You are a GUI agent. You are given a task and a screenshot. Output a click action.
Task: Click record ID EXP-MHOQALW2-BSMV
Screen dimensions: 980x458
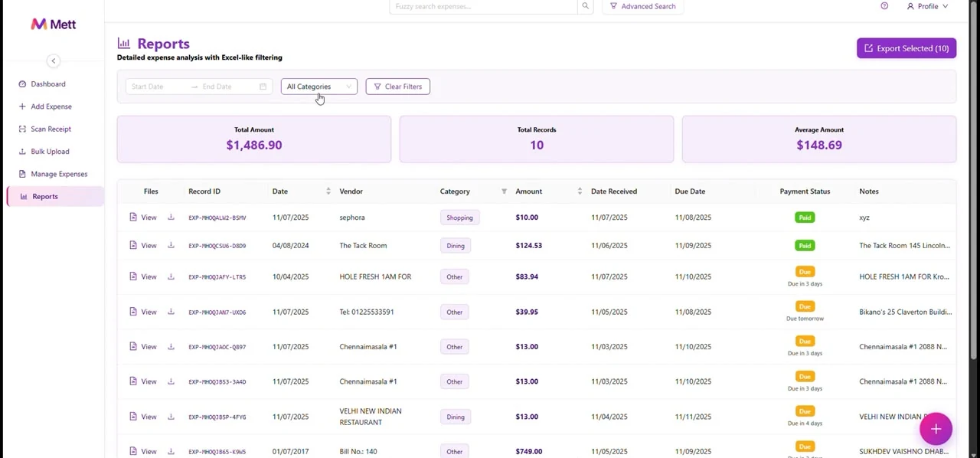217,218
